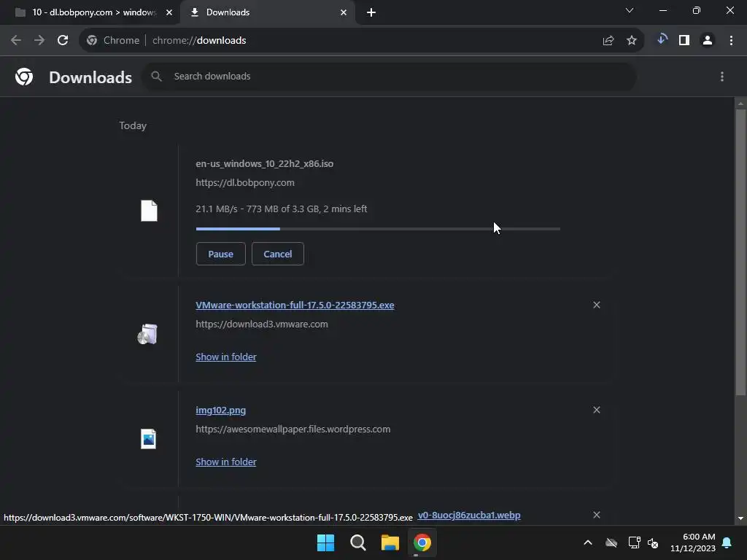Reload the downloads page
Screen dimensions: 747x560
point(63,41)
